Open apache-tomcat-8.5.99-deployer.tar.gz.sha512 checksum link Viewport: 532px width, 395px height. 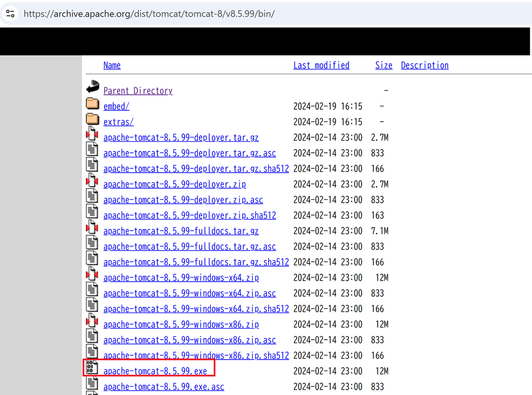pos(196,169)
